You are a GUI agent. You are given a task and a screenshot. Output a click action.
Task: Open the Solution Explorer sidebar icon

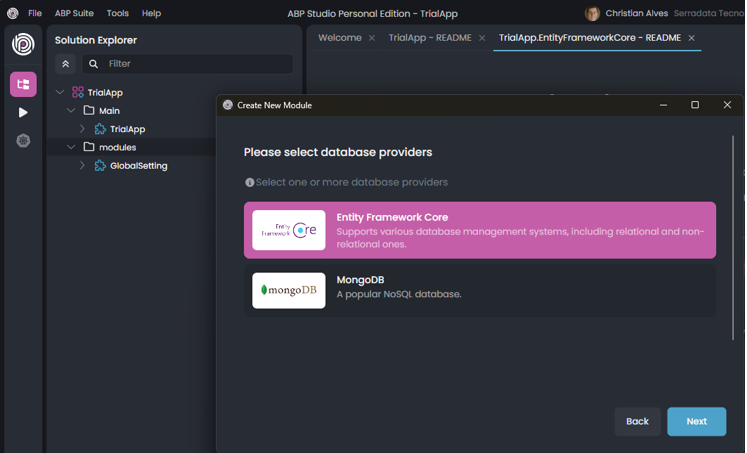click(23, 84)
